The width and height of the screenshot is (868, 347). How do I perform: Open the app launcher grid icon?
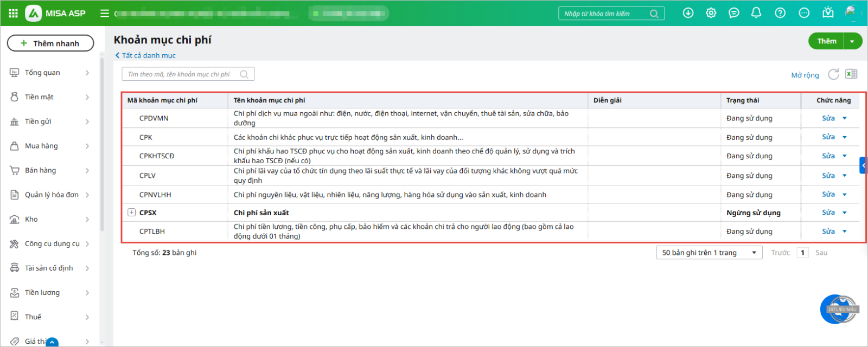[14, 13]
